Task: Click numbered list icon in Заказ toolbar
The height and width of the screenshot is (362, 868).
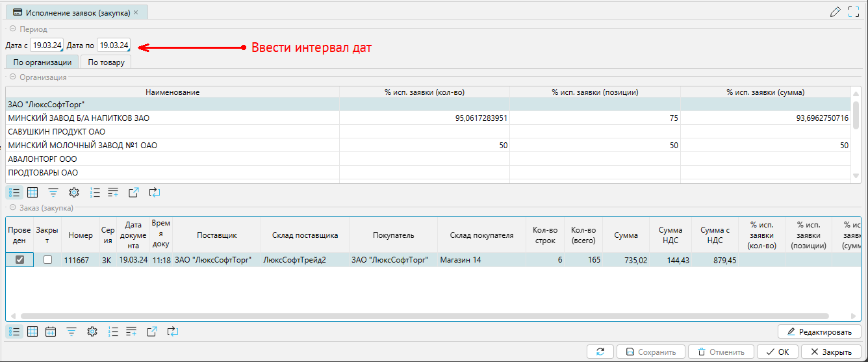Action: tap(113, 331)
